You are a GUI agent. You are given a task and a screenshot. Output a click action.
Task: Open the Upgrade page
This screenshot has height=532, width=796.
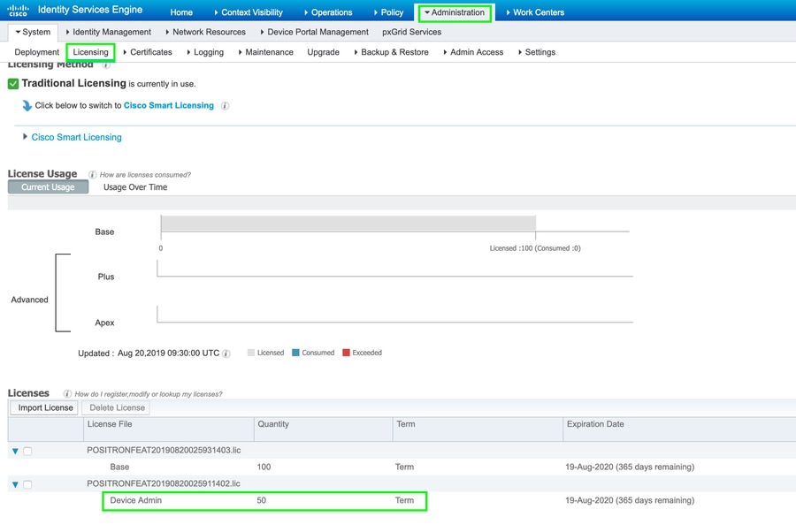(324, 52)
